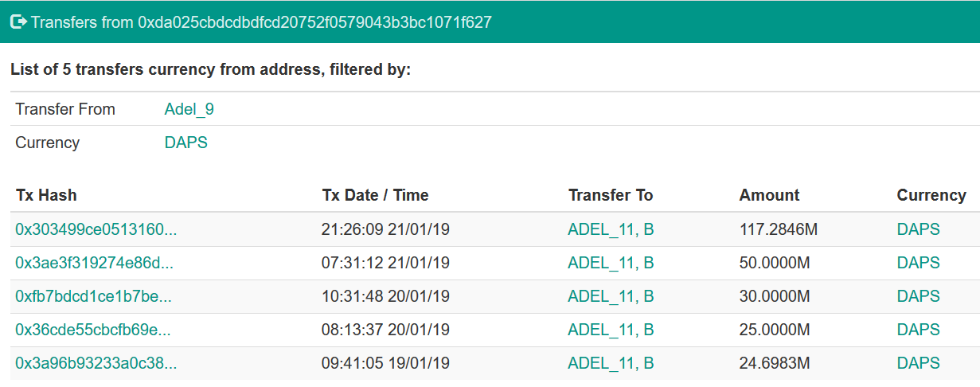This screenshot has height=387, width=980.
Task: Click the transfers export icon in header
Action: coord(18,22)
